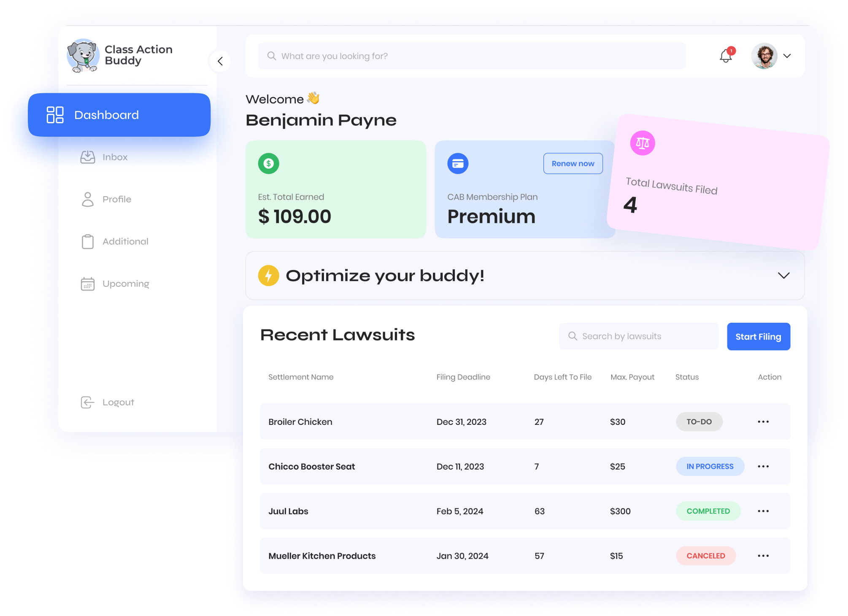Collapse the sidebar with the back chevron

[220, 61]
